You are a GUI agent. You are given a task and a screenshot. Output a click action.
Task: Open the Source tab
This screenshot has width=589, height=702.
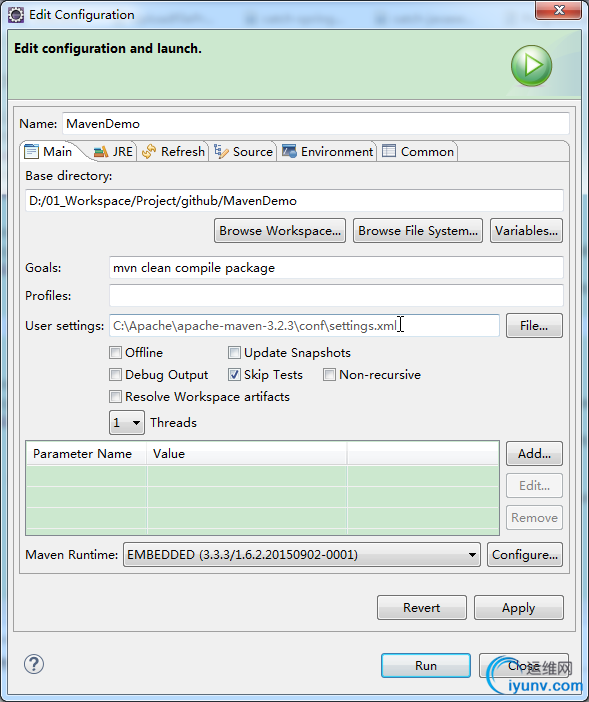click(x=243, y=152)
